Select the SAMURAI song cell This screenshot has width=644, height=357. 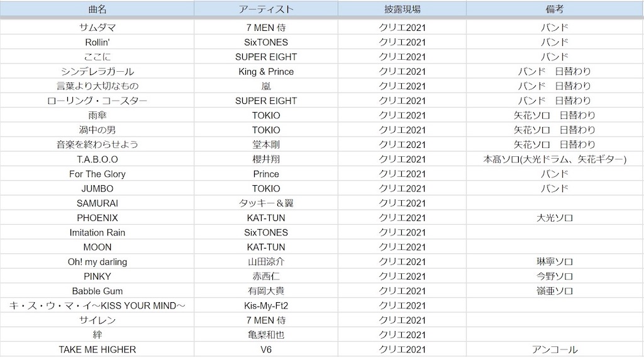click(97, 203)
